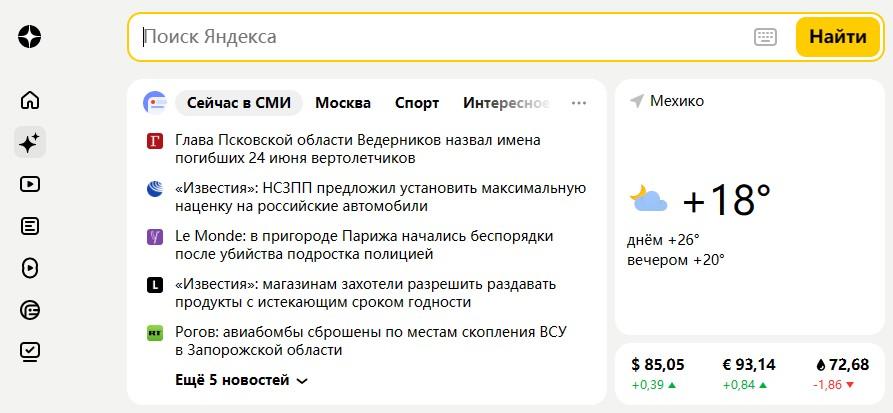
Task: Open the Le Monde Paris riots headline
Action: click(364, 246)
